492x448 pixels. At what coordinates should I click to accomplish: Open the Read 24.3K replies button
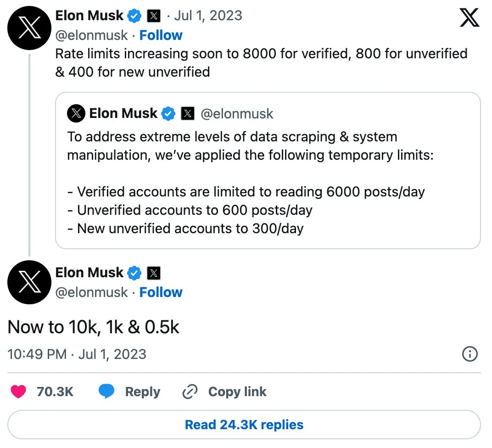(x=244, y=425)
